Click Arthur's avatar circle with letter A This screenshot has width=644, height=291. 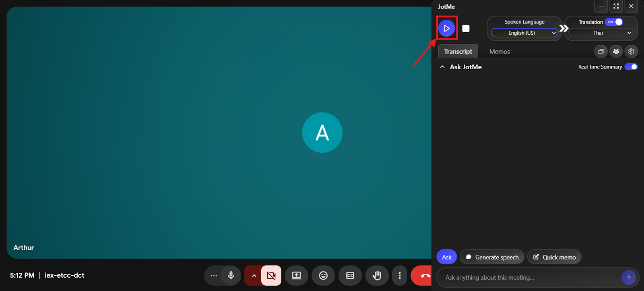[x=322, y=133]
